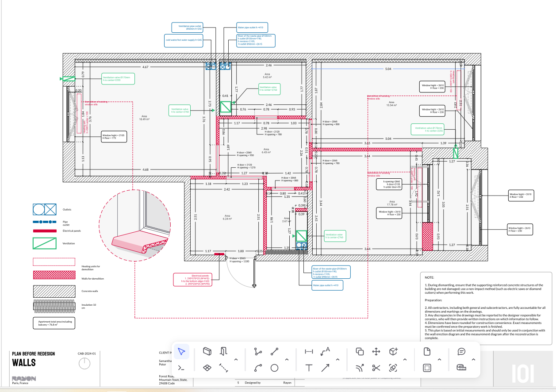This screenshot has height=392, width=556.
Task: Select the text tool
Action: tap(309, 368)
